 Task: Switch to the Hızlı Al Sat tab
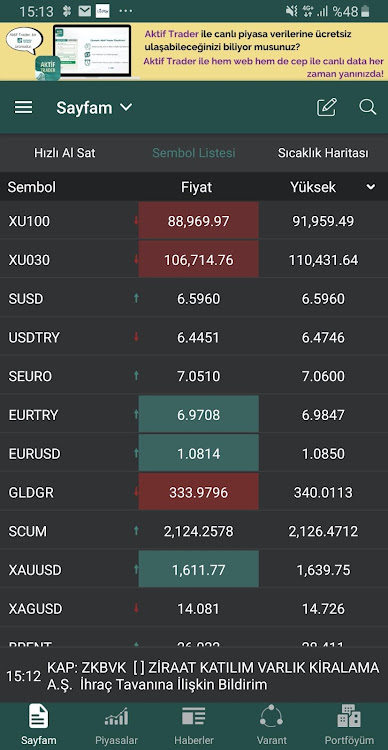click(65, 153)
